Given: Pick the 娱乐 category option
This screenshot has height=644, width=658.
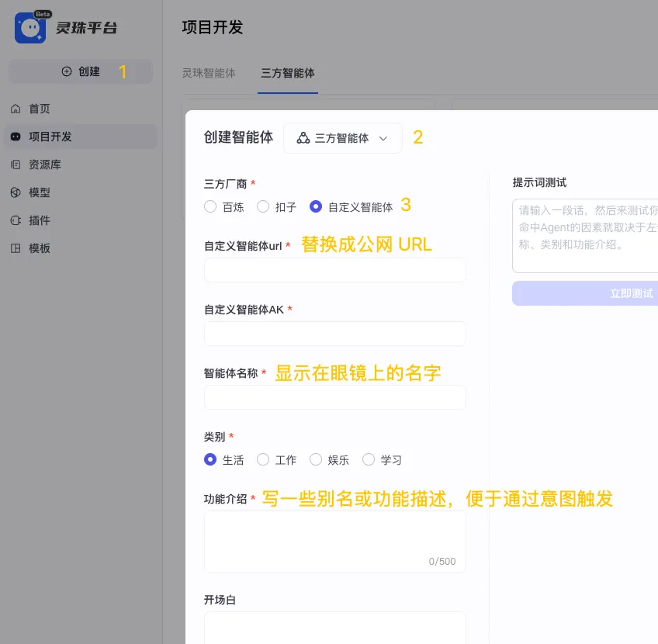Looking at the screenshot, I should tap(316, 459).
